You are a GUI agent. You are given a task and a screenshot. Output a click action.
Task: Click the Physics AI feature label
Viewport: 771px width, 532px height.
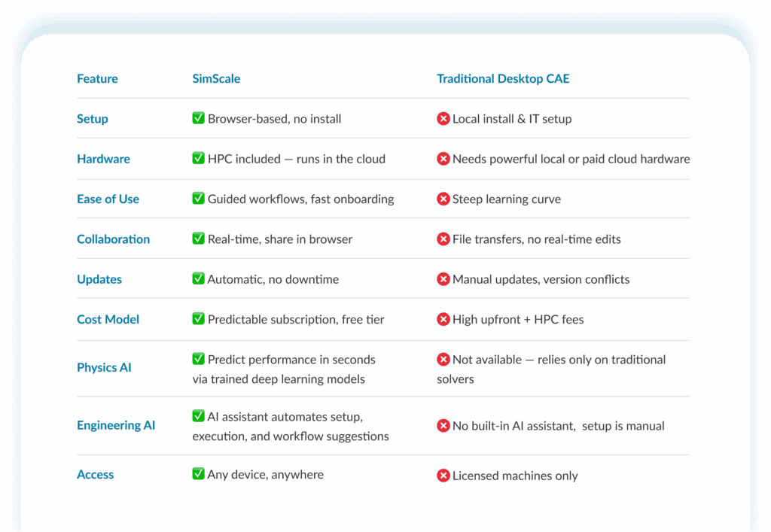[x=104, y=367]
